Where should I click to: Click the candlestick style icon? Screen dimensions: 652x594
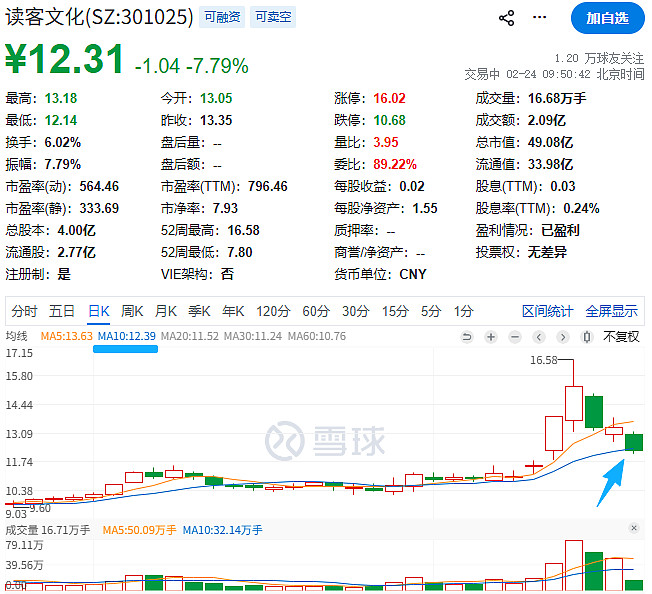(587, 337)
